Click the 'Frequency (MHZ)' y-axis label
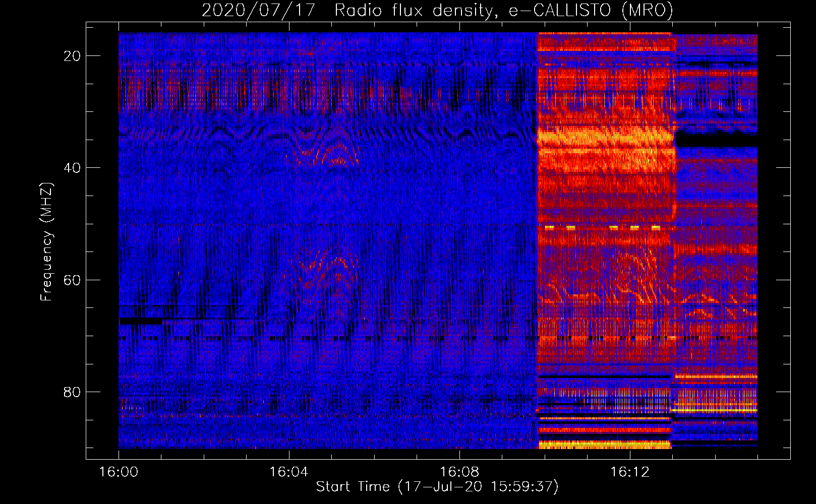Screen dimensions: 816x504 [46, 242]
